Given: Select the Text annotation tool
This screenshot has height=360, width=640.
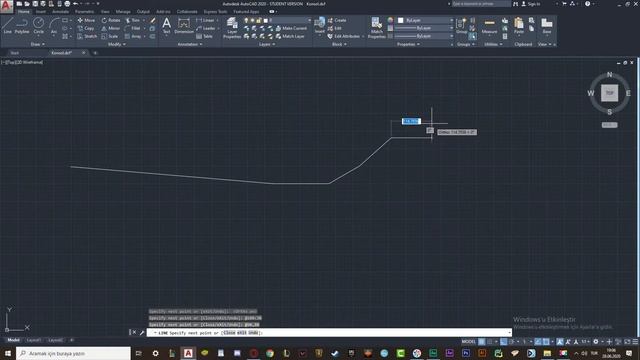Looking at the screenshot, I should click(x=167, y=25).
